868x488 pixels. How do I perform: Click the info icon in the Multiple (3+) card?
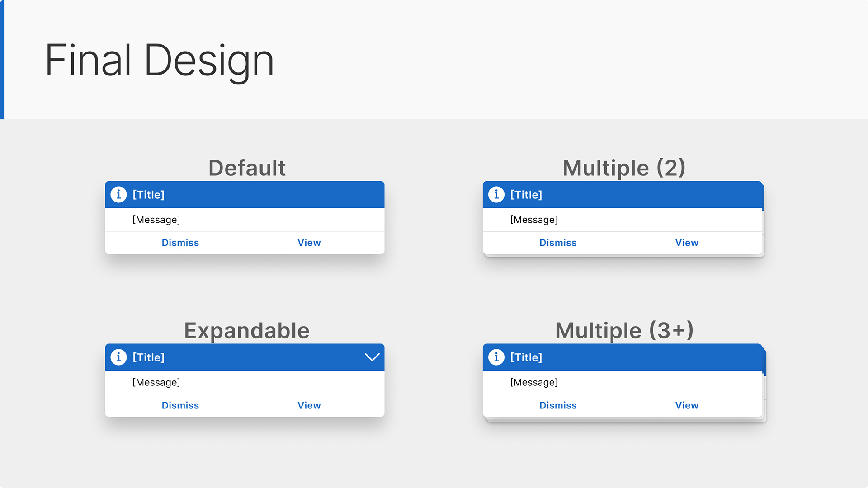point(496,357)
